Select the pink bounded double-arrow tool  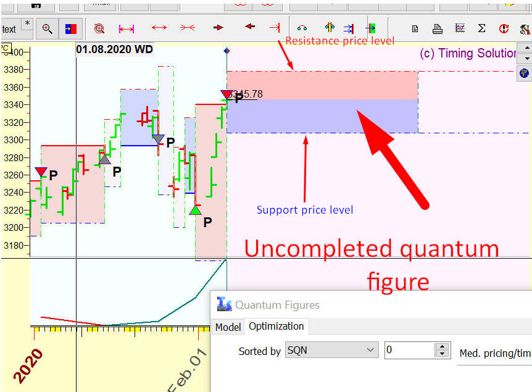click(x=127, y=28)
